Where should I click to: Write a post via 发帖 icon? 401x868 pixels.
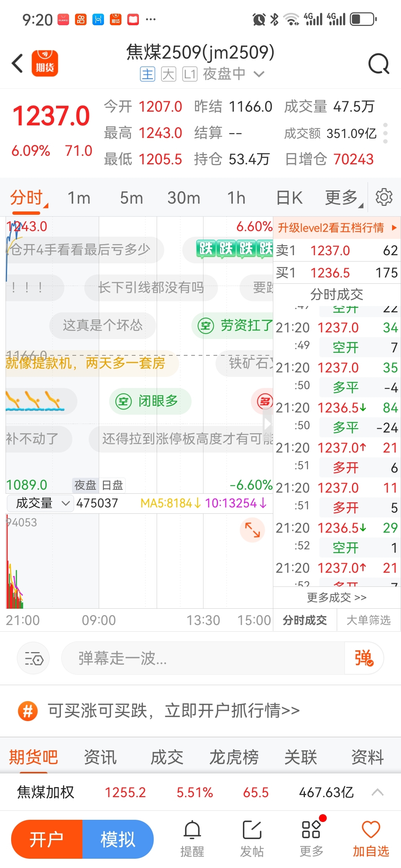pos(252,838)
